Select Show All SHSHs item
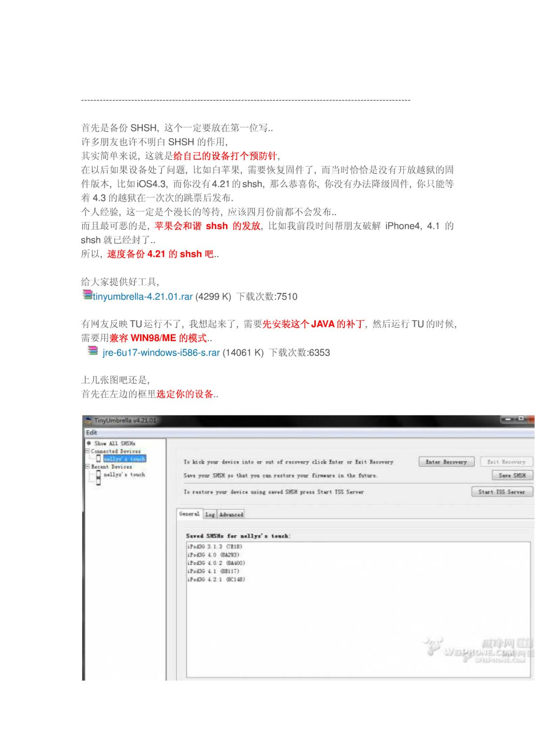 [115, 443]
